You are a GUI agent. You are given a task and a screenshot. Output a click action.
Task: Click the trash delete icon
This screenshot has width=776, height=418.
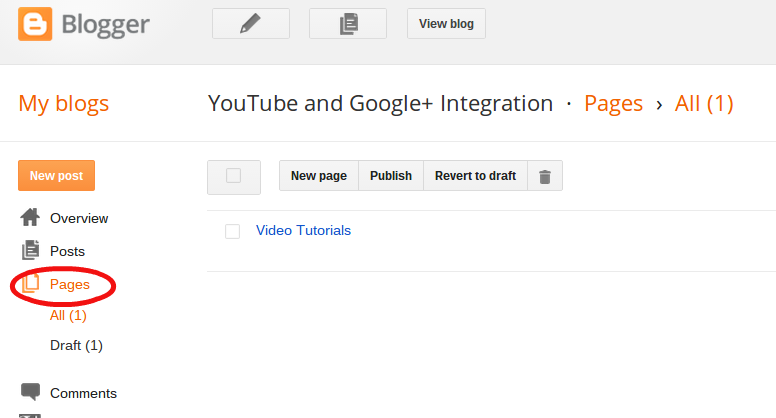pos(545,176)
